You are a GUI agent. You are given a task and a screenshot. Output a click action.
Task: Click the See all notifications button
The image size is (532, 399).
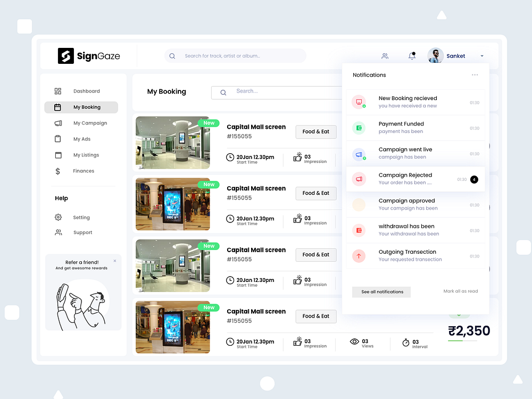(x=381, y=292)
